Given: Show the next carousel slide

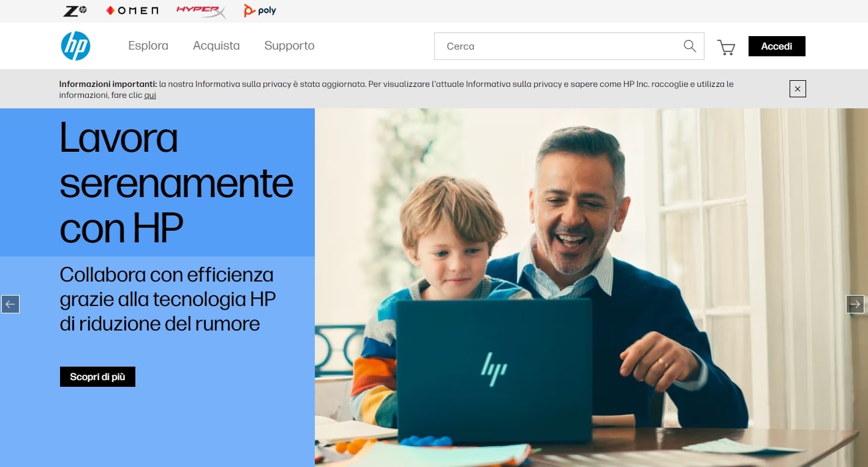Looking at the screenshot, I should point(855,304).
